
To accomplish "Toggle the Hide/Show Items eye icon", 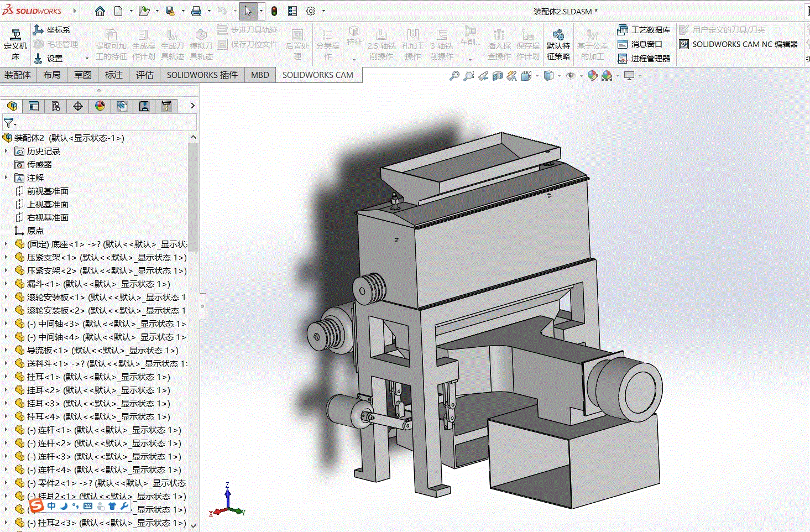I will pos(571,76).
